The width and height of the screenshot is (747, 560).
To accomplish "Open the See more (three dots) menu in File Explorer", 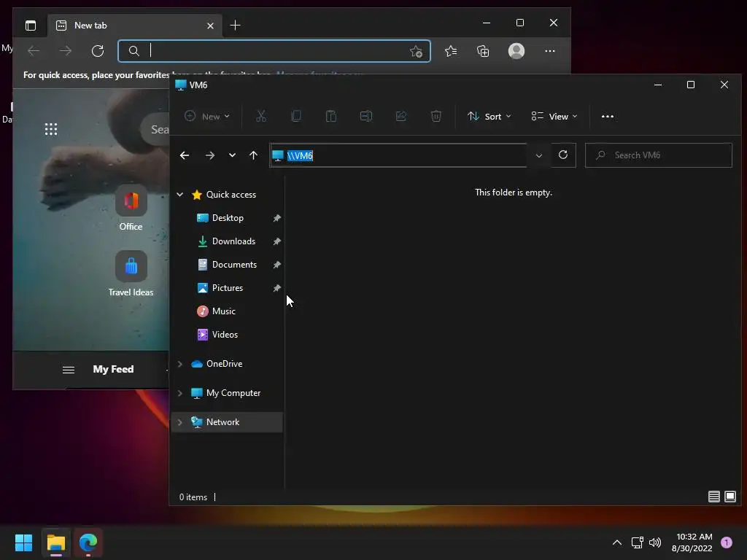I will click(x=608, y=116).
